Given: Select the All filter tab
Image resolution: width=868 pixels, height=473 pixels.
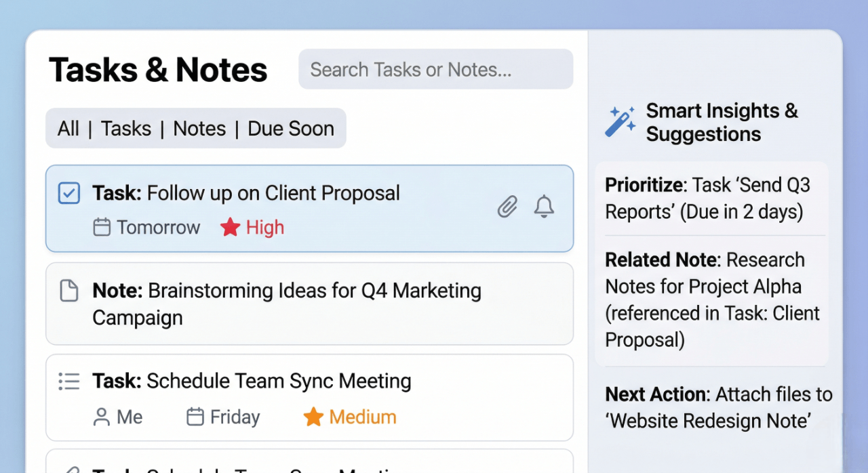Looking at the screenshot, I should coord(68,129).
